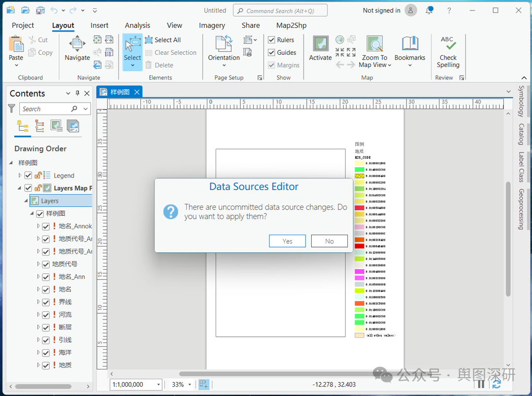The image size is (532, 396).
Task: Expand the 界线 layer node
Action: pyautogui.click(x=38, y=302)
